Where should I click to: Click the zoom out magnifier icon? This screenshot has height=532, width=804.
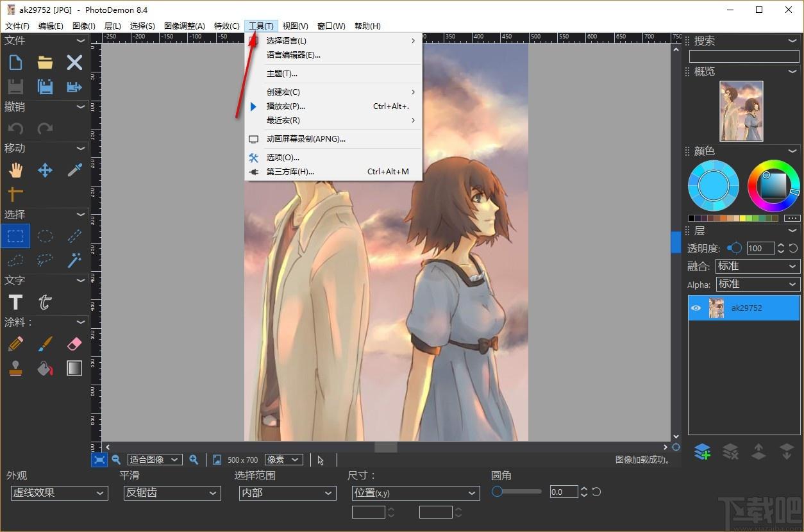pyautogui.click(x=116, y=460)
